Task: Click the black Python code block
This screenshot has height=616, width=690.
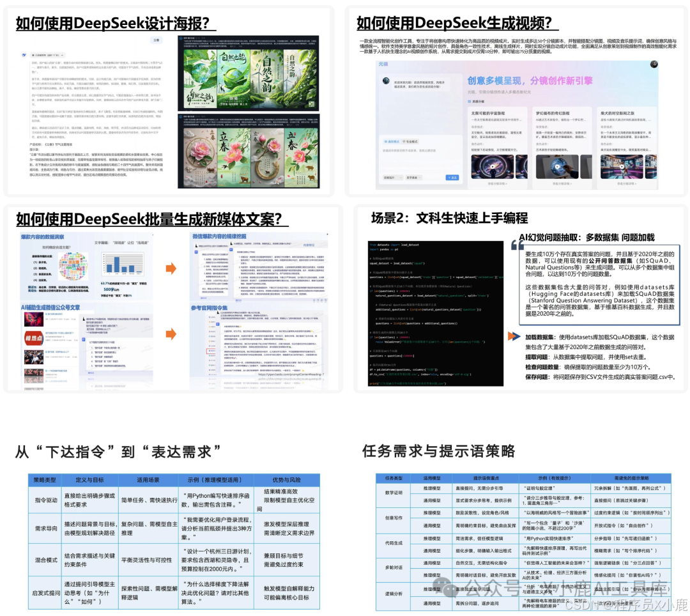Action: click(435, 314)
